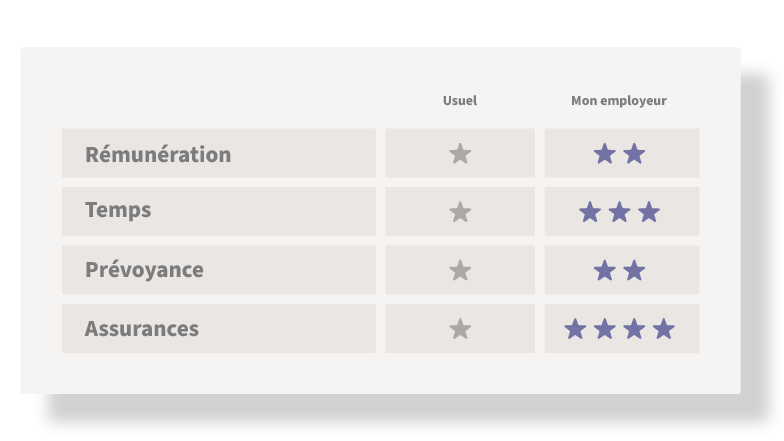The height and width of the screenshot is (441, 784).
Task: Select the Temps label
Action: point(118,210)
